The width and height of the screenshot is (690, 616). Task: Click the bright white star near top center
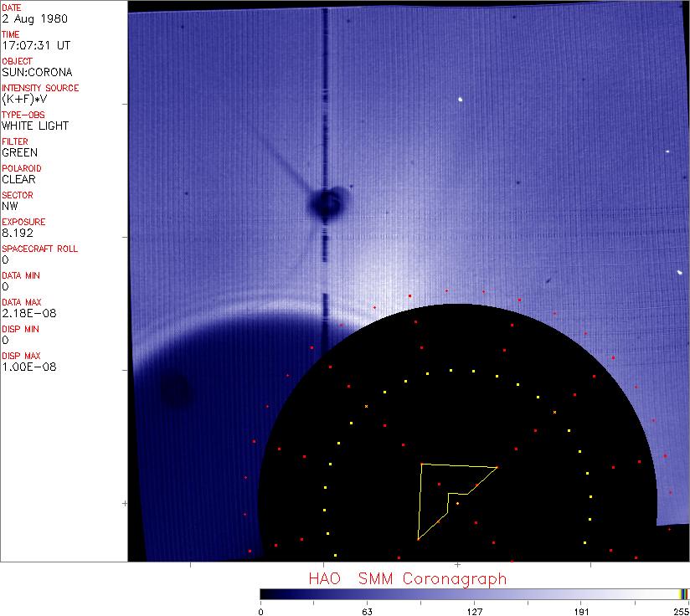460,100
